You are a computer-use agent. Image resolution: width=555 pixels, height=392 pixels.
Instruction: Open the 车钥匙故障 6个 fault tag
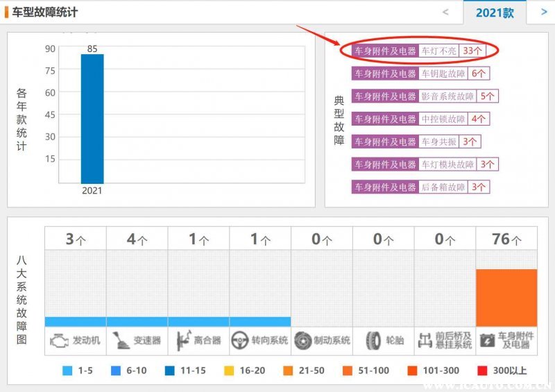coord(420,74)
